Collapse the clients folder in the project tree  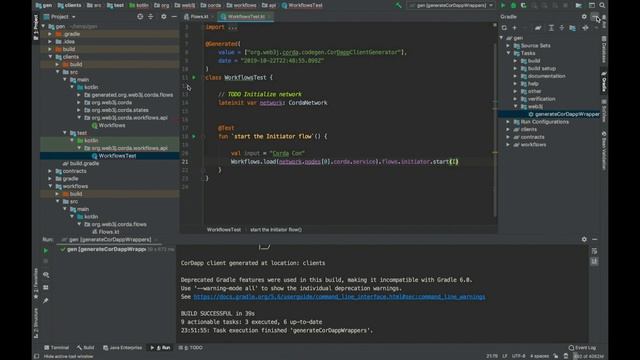[50, 57]
